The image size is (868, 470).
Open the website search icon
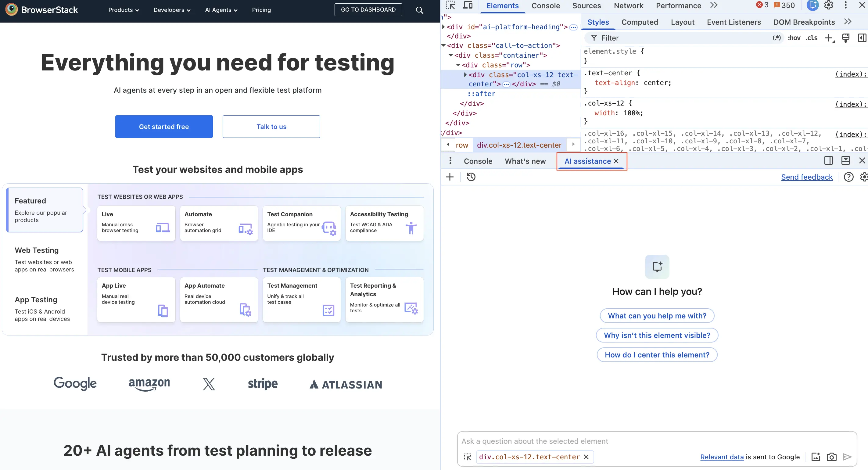pyautogui.click(x=419, y=10)
